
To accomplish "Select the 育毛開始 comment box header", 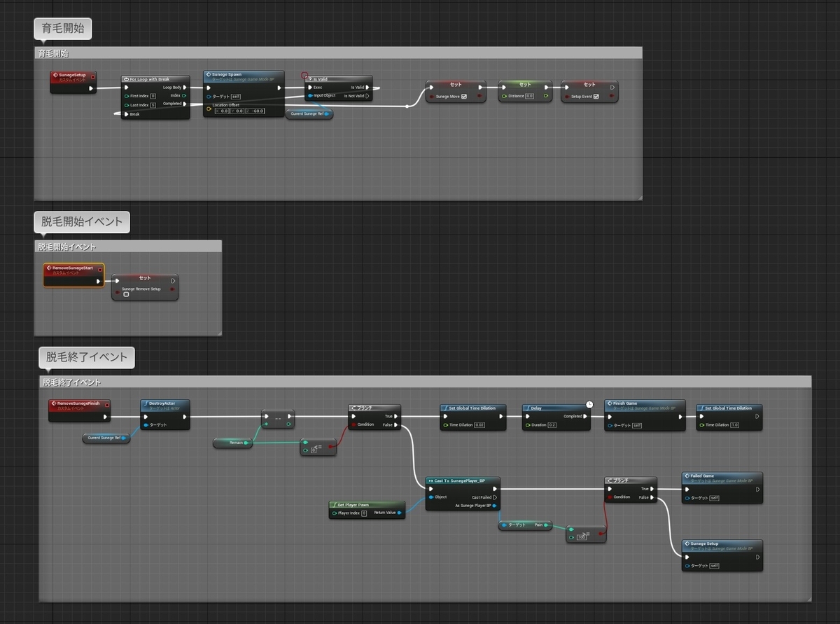I will click(x=338, y=53).
